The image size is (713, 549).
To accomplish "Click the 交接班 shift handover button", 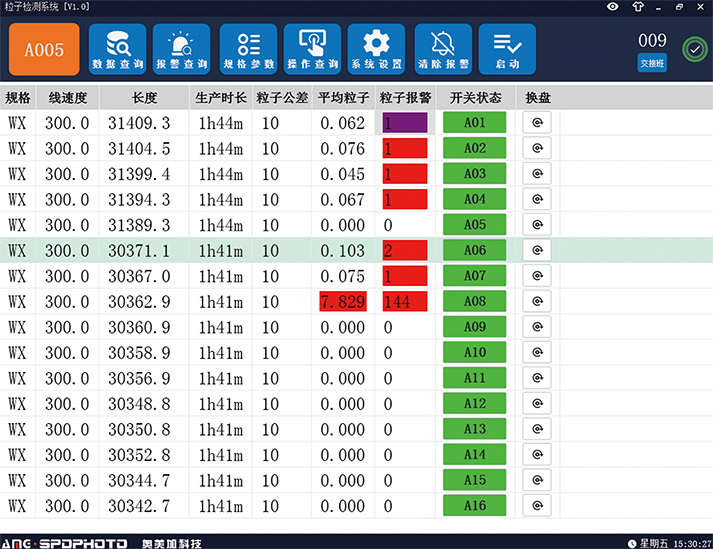I will pos(652,63).
